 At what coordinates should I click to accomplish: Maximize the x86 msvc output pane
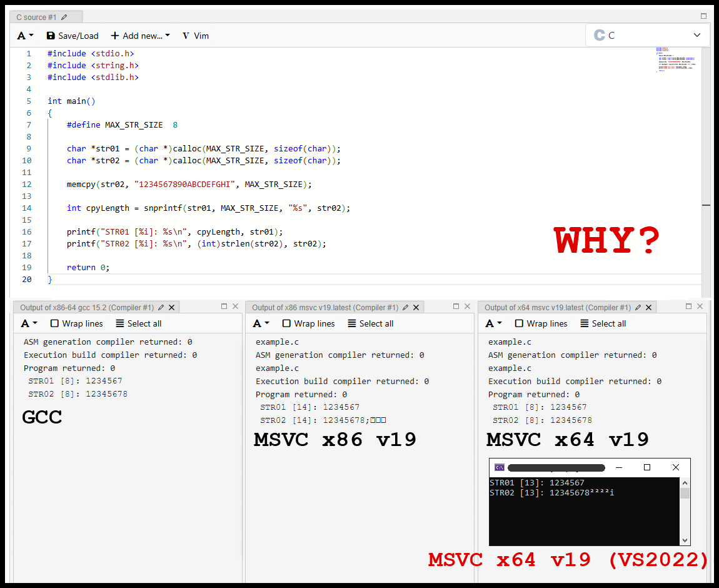point(456,307)
